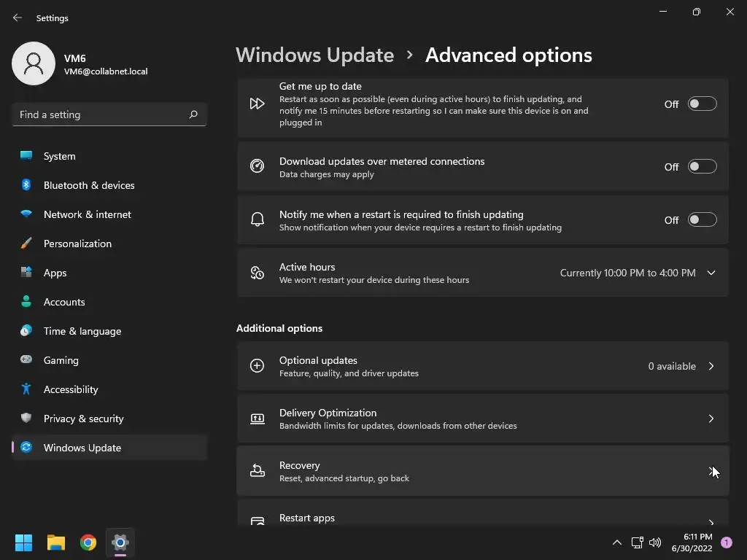This screenshot has height=560, width=747.
Task: Click the Apps icon in sidebar
Action: 26,273
